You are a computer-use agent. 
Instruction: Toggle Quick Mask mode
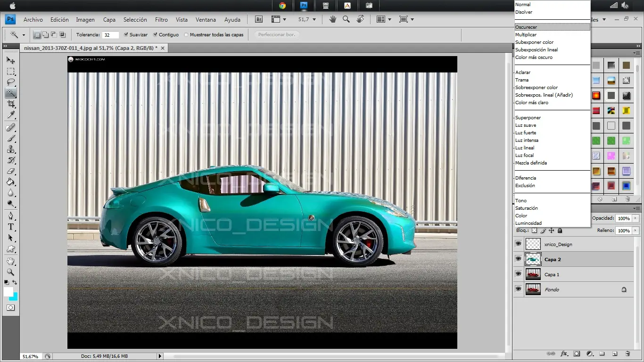point(10,307)
